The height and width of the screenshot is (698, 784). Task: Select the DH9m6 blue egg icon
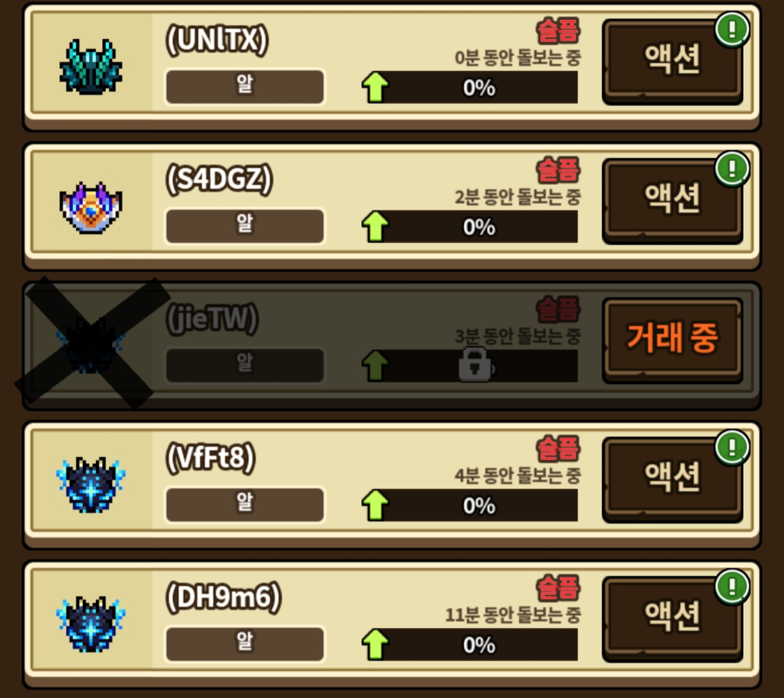(x=91, y=624)
